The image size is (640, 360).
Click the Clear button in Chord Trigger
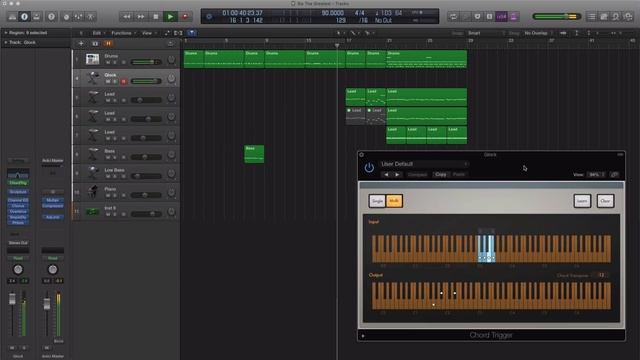point(605,201)
